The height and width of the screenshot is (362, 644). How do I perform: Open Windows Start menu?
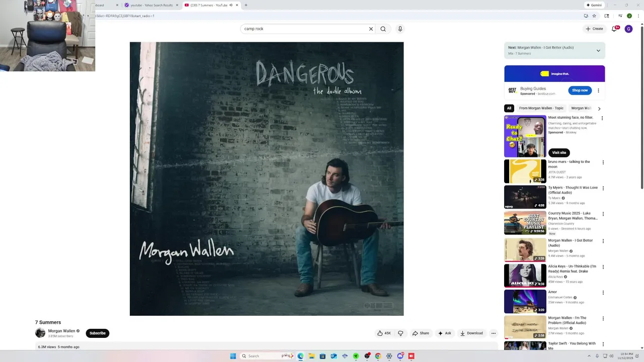coord(233,356)
